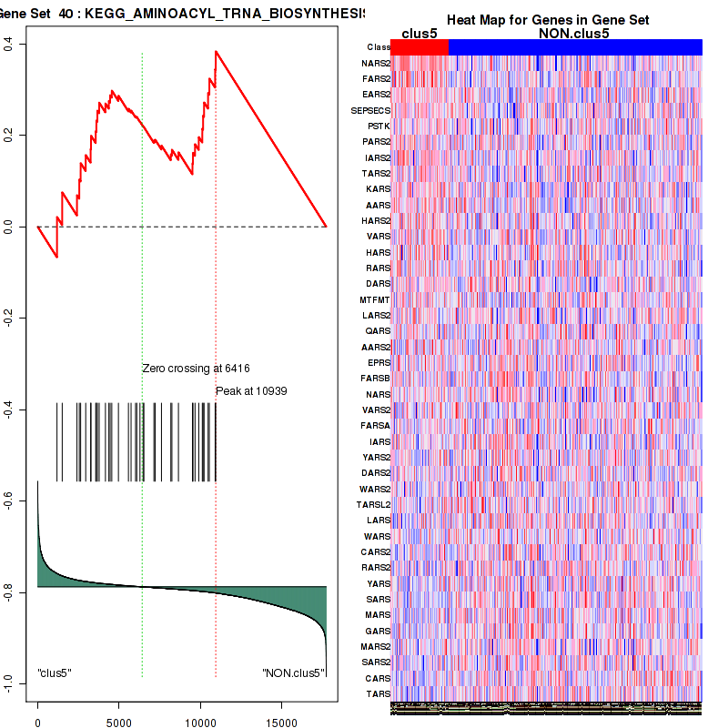Click the MTFMT gene label

[376, 299]
